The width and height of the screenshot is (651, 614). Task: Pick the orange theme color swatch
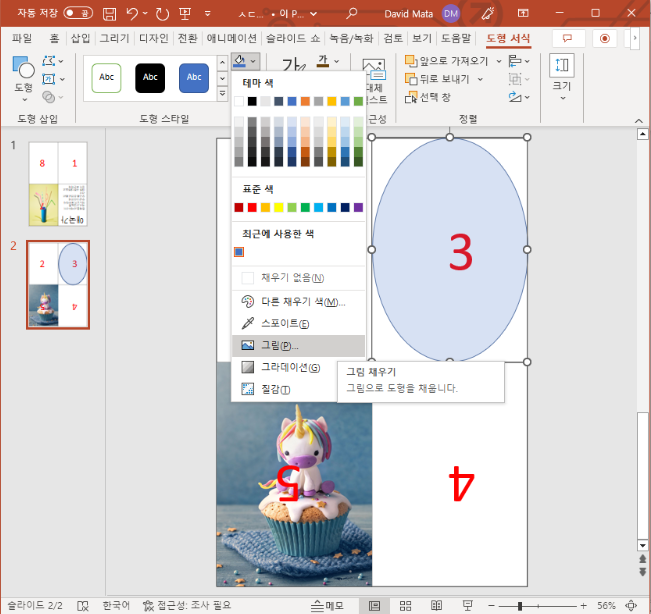click(305, 101)
